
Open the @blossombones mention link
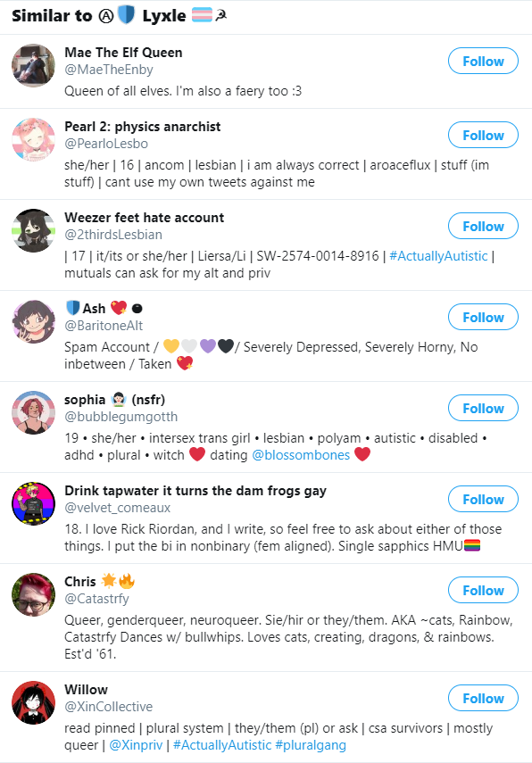coord(301,455)
